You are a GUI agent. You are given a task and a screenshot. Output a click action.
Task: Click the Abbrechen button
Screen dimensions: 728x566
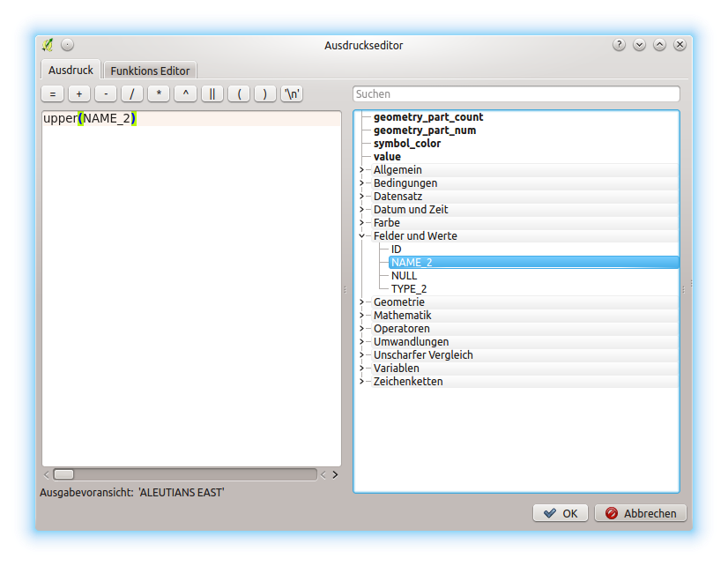[641, 513]
